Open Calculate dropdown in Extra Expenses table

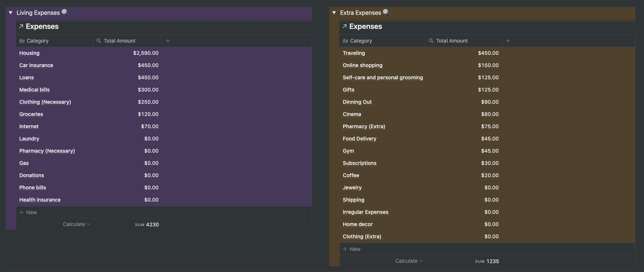pyautogui.click(x=409, y=261)
